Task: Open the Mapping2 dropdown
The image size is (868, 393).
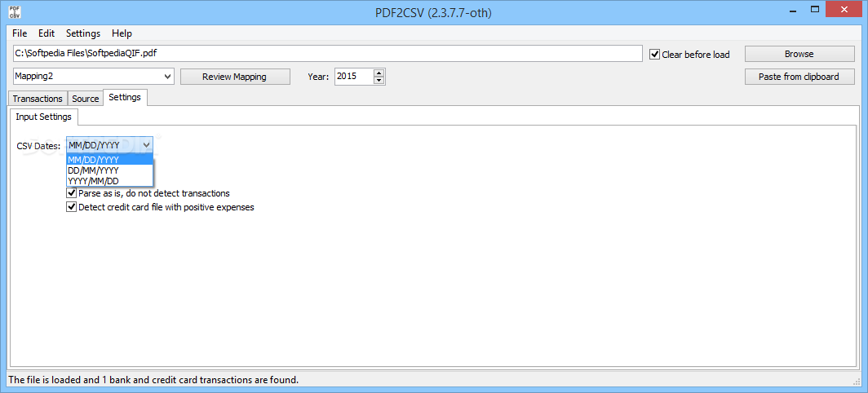Action: pos(93,77)
